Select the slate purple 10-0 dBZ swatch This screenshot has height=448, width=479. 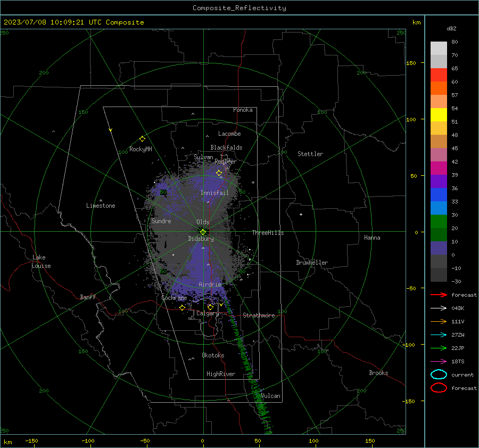[439, 248]
